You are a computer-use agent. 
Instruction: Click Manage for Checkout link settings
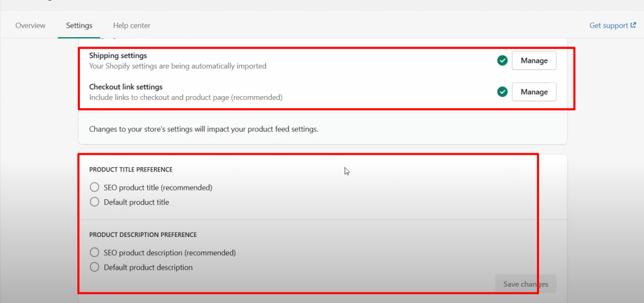click(534, 92)
